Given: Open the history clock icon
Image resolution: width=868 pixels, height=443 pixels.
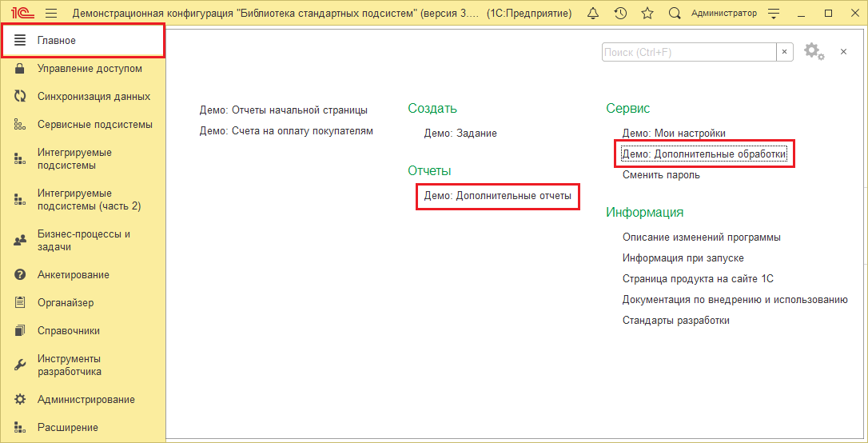Looking at the screenshot, I should coord(620,14).
